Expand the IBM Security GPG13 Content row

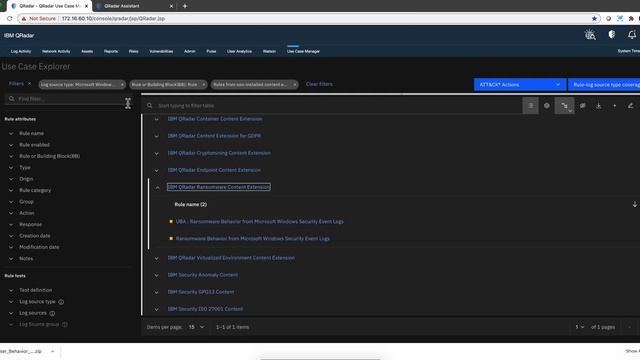pyautogui.click(x=157, y=292)
